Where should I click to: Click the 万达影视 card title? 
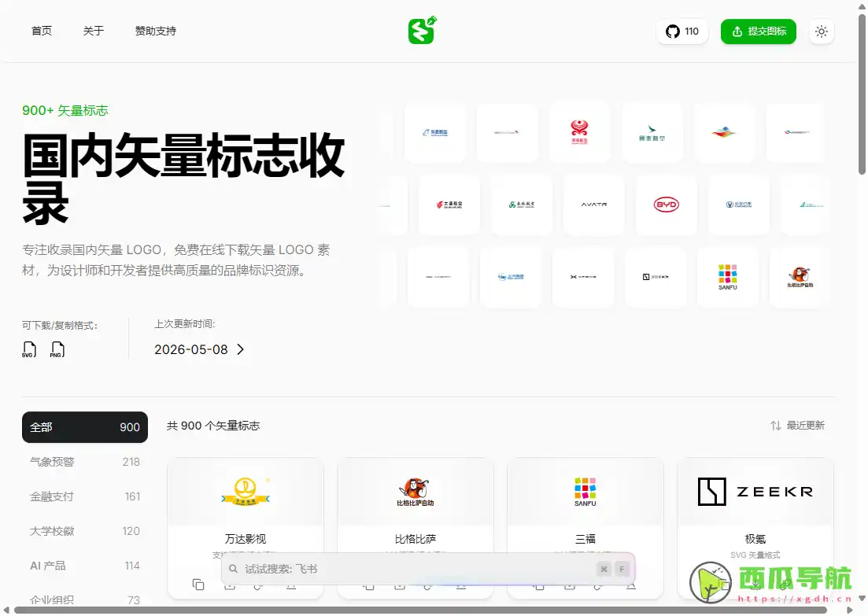pos(246,539)
